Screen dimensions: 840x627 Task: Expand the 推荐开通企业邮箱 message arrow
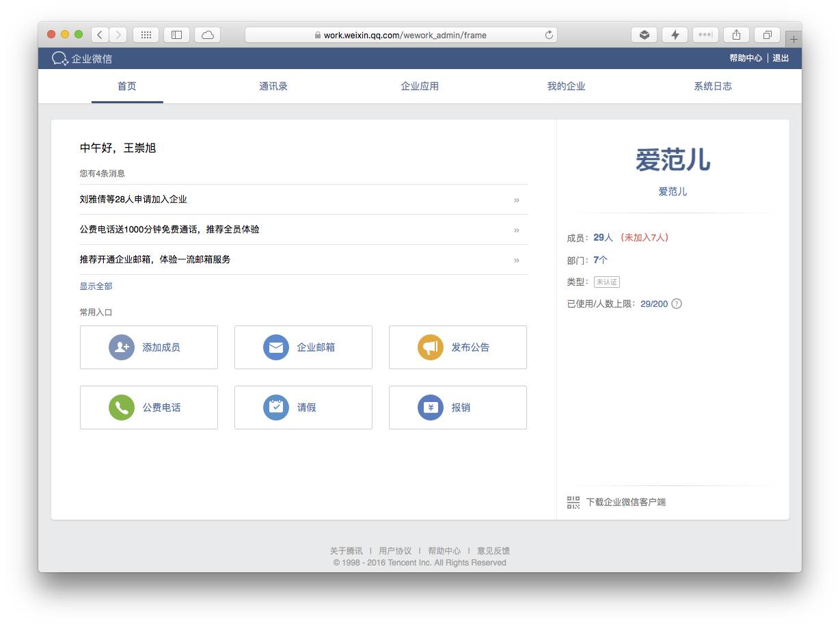[517, 261]
